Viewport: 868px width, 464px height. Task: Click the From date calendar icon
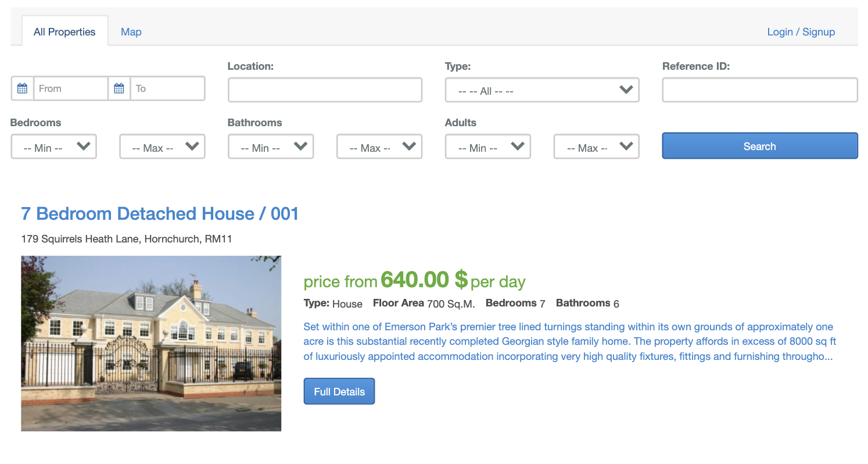[22, 88]
